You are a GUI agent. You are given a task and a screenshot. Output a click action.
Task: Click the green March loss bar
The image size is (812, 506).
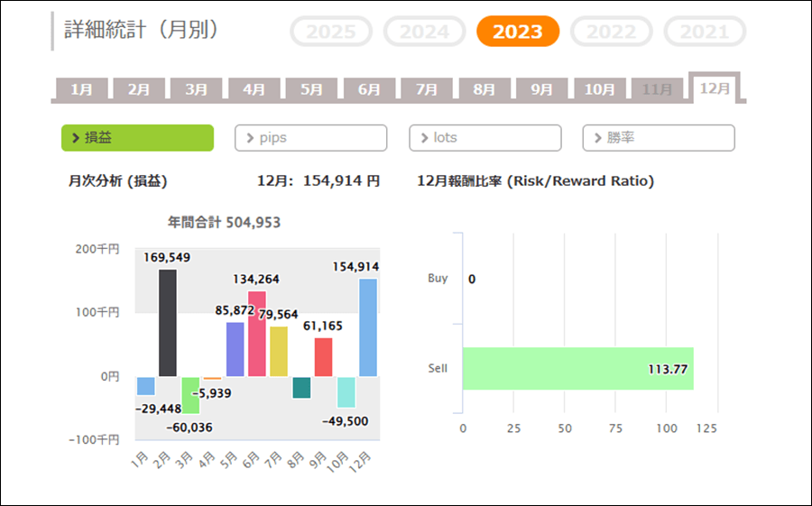pos(190,395)
